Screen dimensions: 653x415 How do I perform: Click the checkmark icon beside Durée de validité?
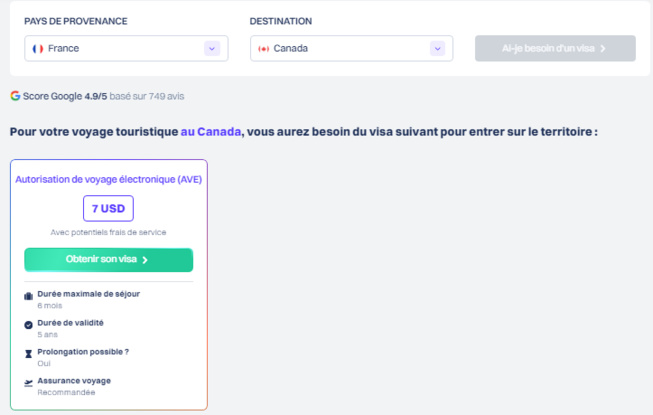pos(28,325)
